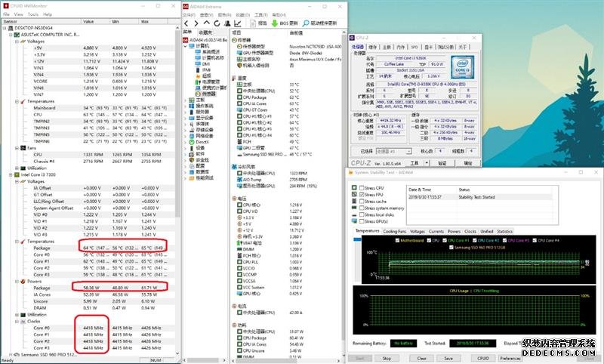The width and height of the screenshot is (604, 364).
Task: Select the DirectX item in AIDA64 tree
Action: tap(202, 142)
